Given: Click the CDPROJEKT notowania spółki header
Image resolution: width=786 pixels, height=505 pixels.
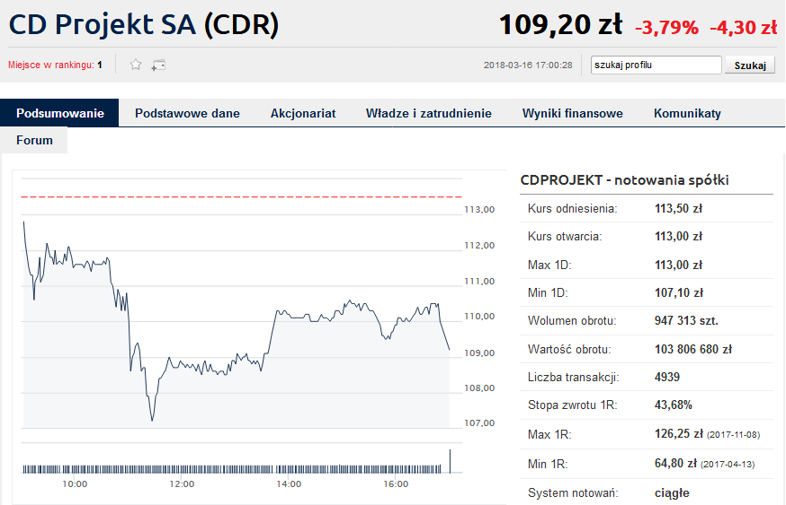Looking at the screenshot, I should [x=625, y=180].
